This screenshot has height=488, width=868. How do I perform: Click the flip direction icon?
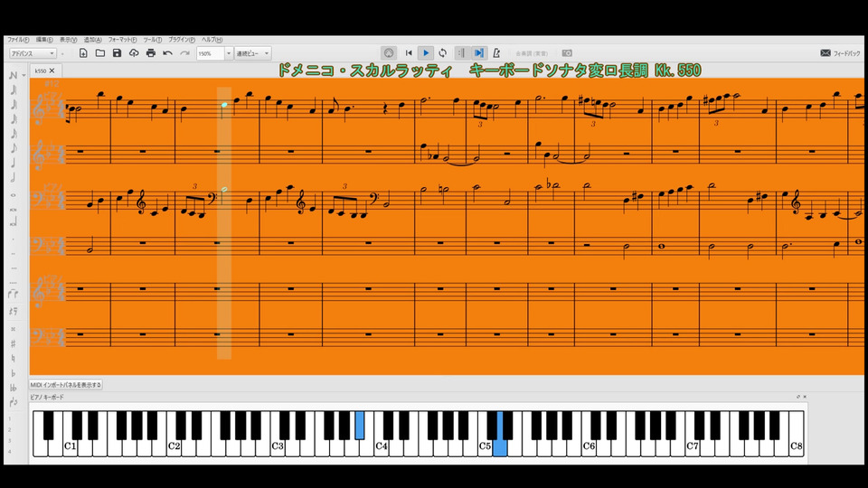[14, 402]
